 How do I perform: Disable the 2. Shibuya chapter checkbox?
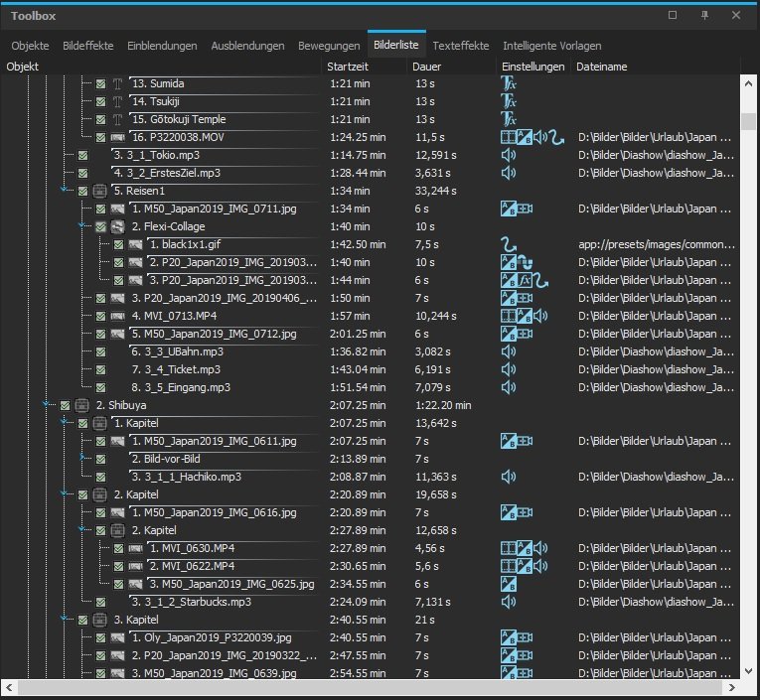point(65,405)
